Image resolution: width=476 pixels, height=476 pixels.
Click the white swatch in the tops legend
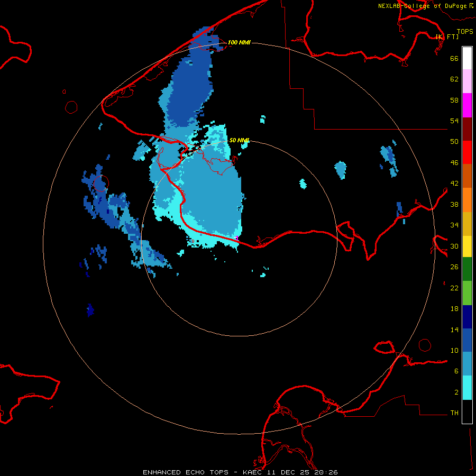coord(467,58)
